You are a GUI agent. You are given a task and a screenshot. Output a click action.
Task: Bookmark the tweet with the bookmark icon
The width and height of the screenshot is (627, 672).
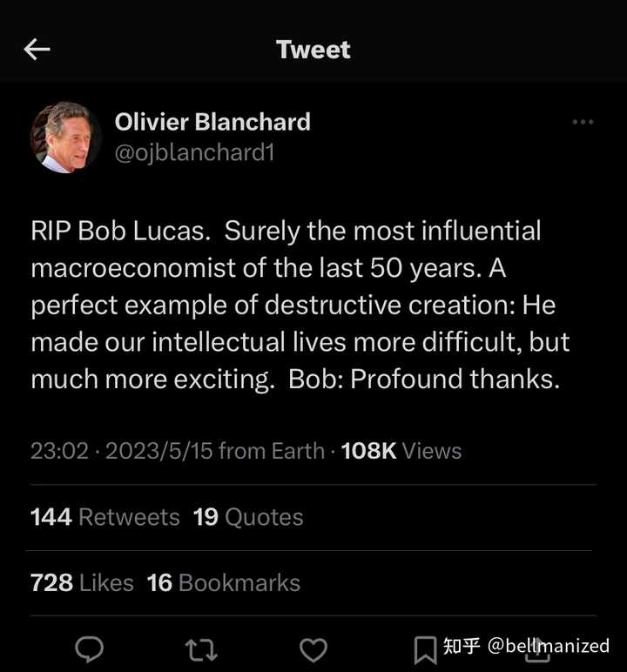(425, 648)
